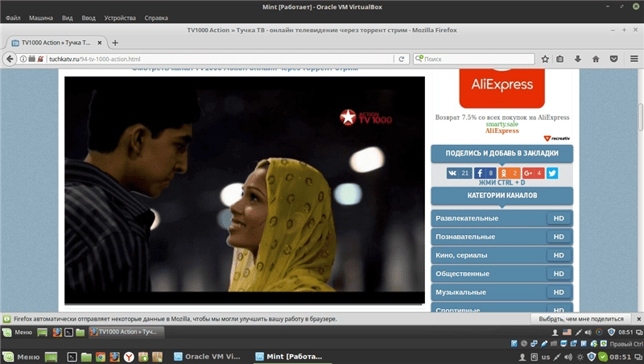Share the page on VK
The image size is (644, 364).
coord(459,173)
